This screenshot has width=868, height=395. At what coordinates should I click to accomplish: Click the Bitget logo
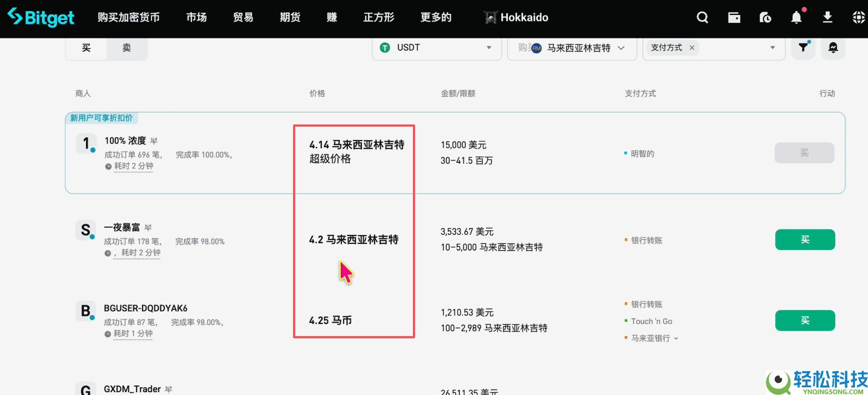[x=41, y=17]
